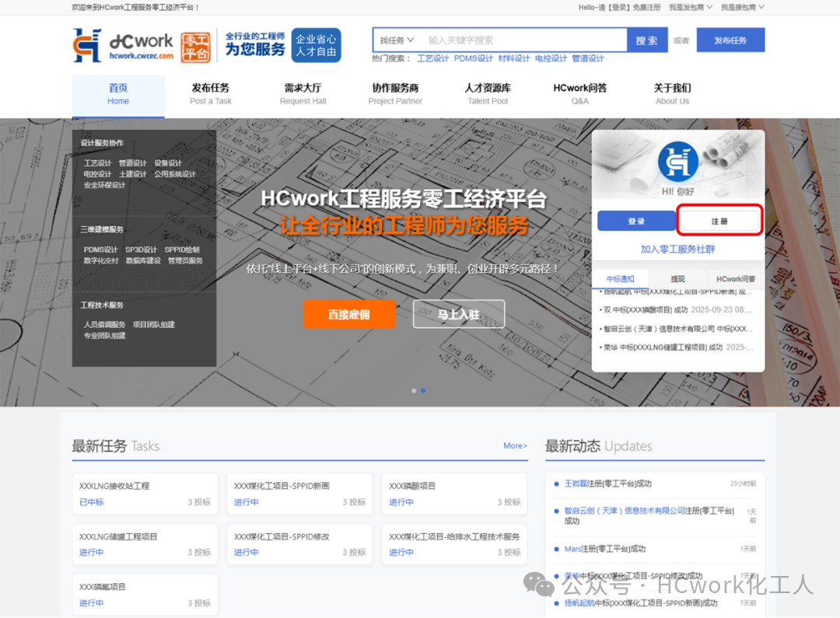Click the HCwork logo in header
840x618 pixels.
[123, 45]
